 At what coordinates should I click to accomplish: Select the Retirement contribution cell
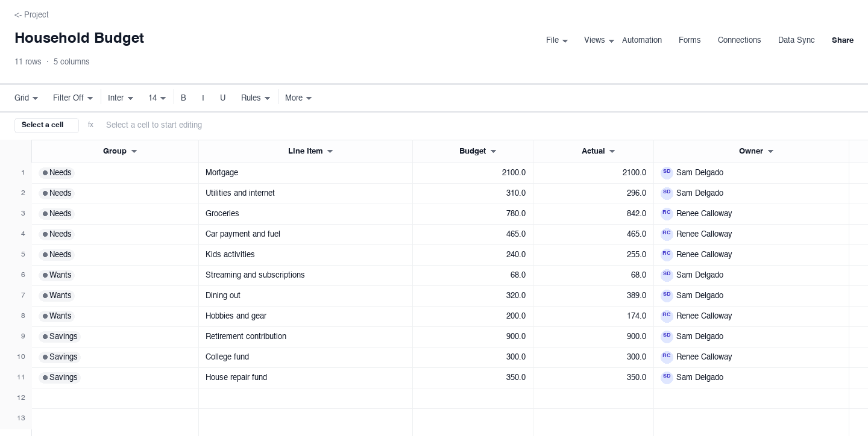[306, 337]
